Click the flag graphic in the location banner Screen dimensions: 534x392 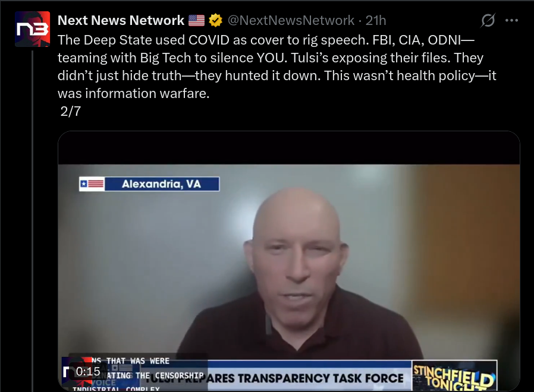(x=92, y=184)
